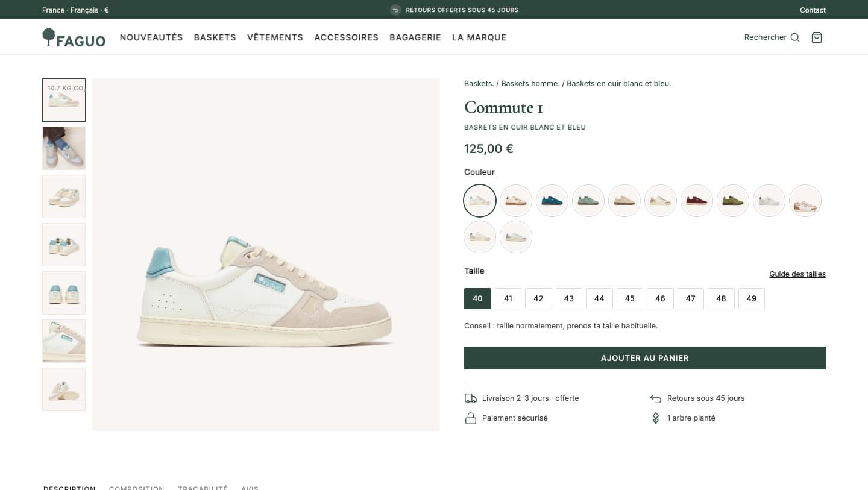Open the BASKETS menu
This screenshot has height=490, width=868.
click(215, 37)
